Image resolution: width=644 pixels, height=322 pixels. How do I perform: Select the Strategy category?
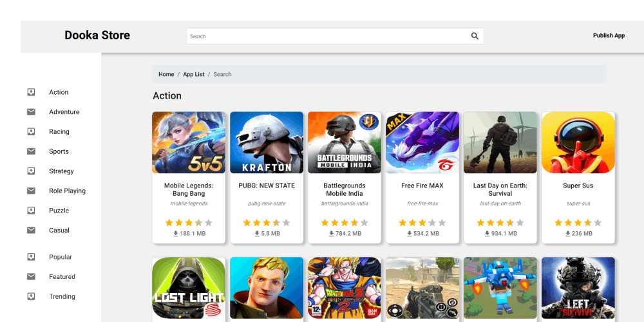61,171
